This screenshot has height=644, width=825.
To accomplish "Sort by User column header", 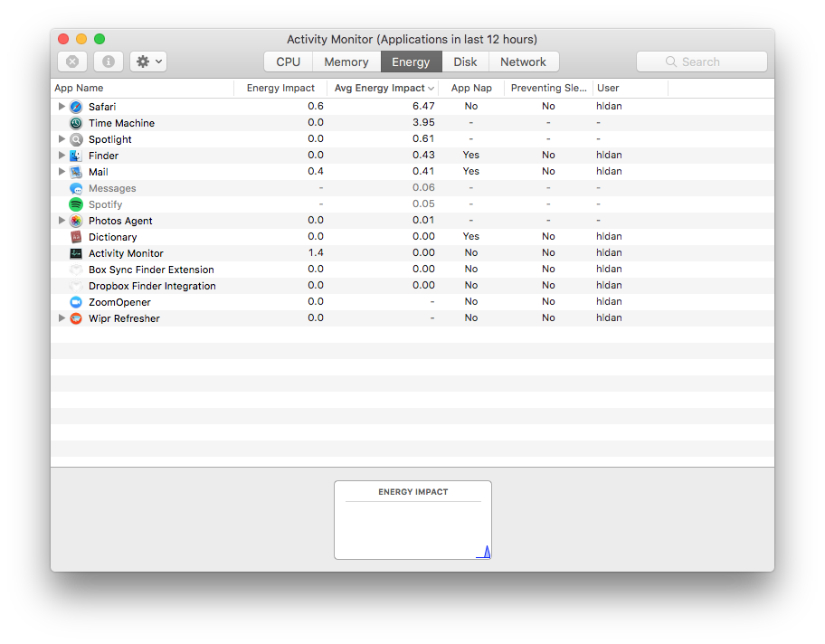I will (x=631, y=88).
